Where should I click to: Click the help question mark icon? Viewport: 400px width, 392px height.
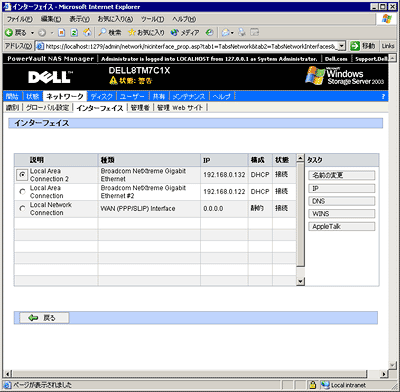click(383, 97)
